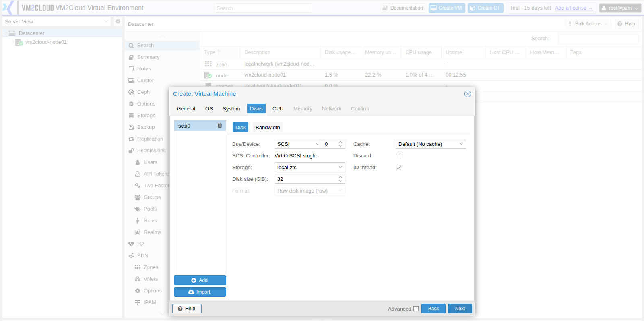644x321 pixels.
Task: Open the Bulk Actions dropdown
Action: 588,24
